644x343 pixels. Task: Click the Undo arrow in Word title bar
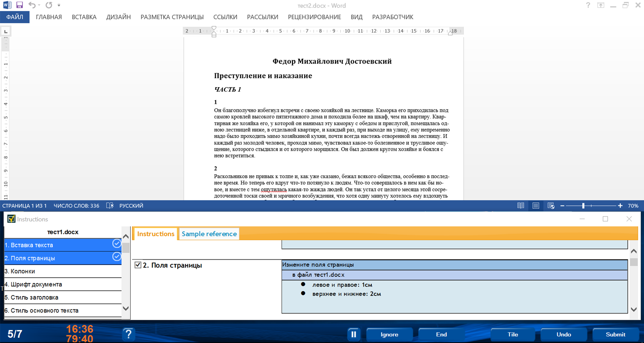tap(32, 5)
